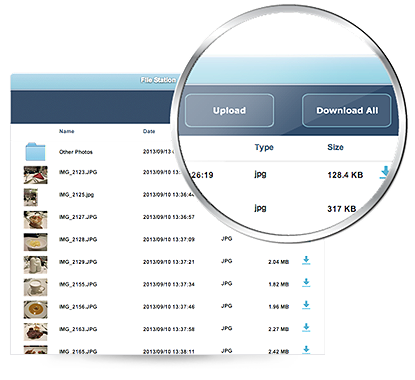Open the Other Photos folder name

pyautogui.click(x=76, y=152)
